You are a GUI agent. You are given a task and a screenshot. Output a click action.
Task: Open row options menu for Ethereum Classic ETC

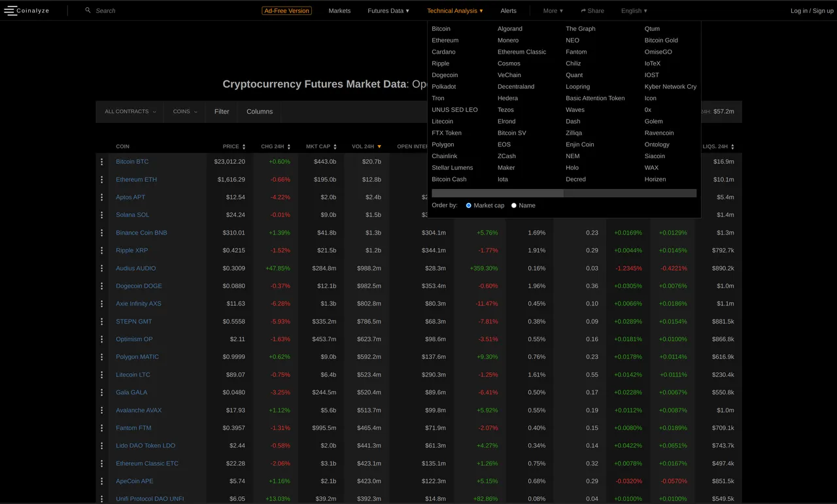pos(102,463)
